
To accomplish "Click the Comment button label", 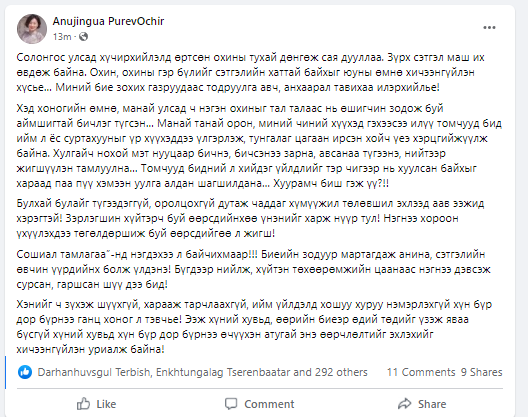I will pos(269,404).
